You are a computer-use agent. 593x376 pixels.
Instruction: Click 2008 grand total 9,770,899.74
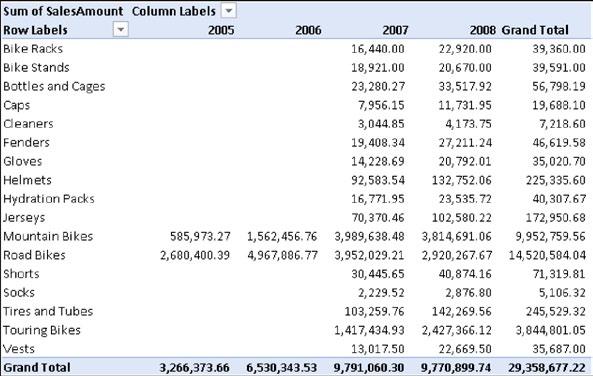tap(456, 368)
